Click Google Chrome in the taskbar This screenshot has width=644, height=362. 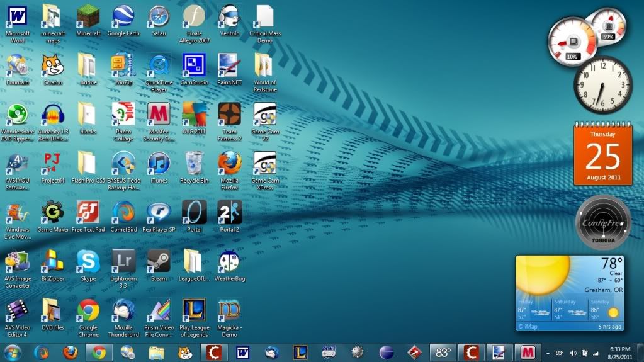tap(99, 353)
